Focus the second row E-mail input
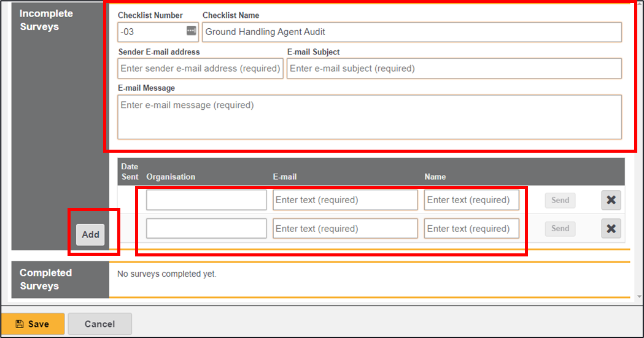Viewport: 644px width, 338px height. (345, 229)
